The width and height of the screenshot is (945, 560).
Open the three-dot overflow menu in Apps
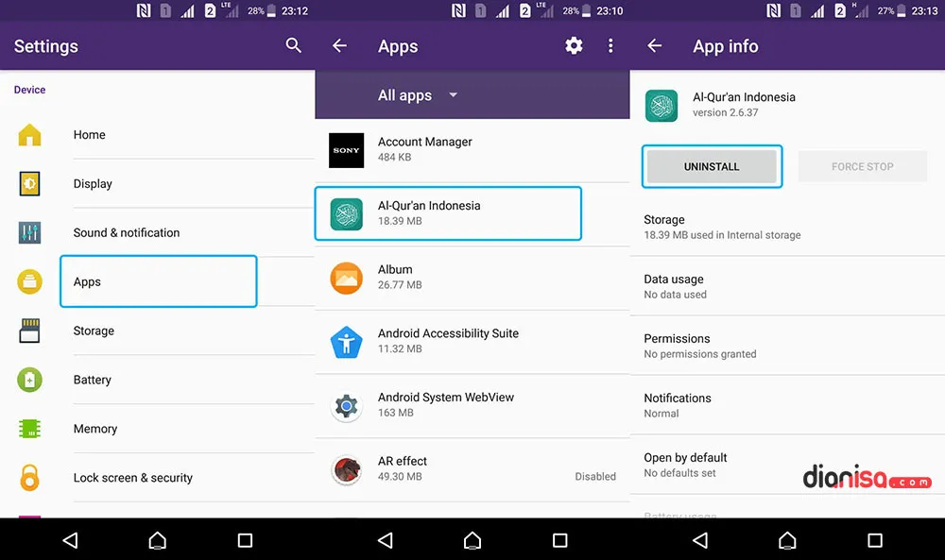click(x=610, y=45)
